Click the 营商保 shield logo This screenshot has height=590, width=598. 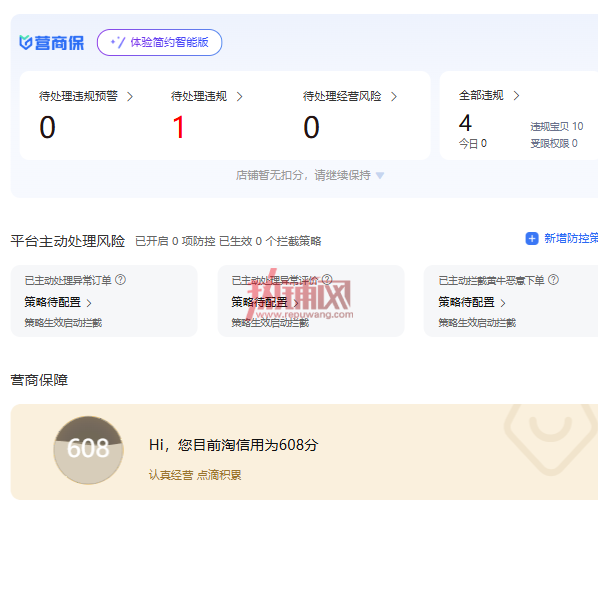click(x=26, y=42)
